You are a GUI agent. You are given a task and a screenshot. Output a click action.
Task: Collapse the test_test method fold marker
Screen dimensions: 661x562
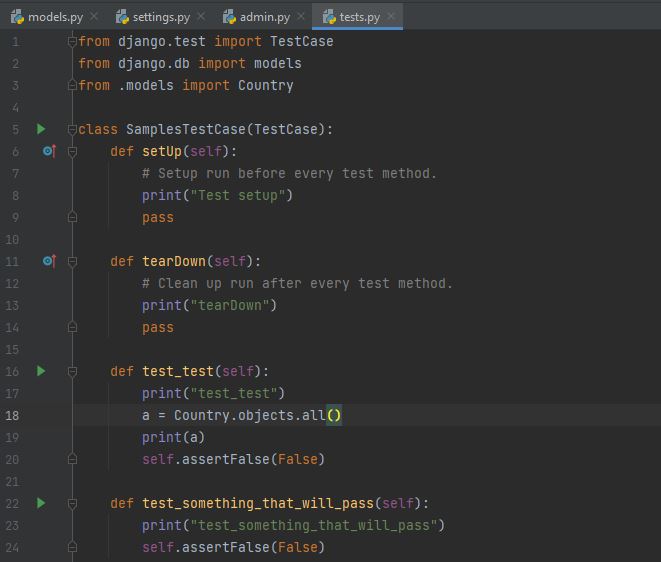tap(72, 371)
